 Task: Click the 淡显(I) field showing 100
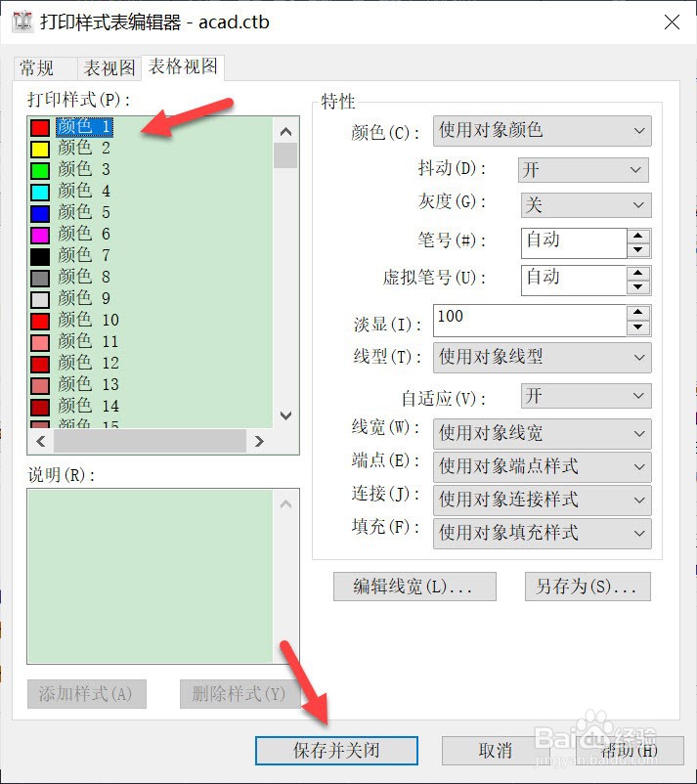530,321
